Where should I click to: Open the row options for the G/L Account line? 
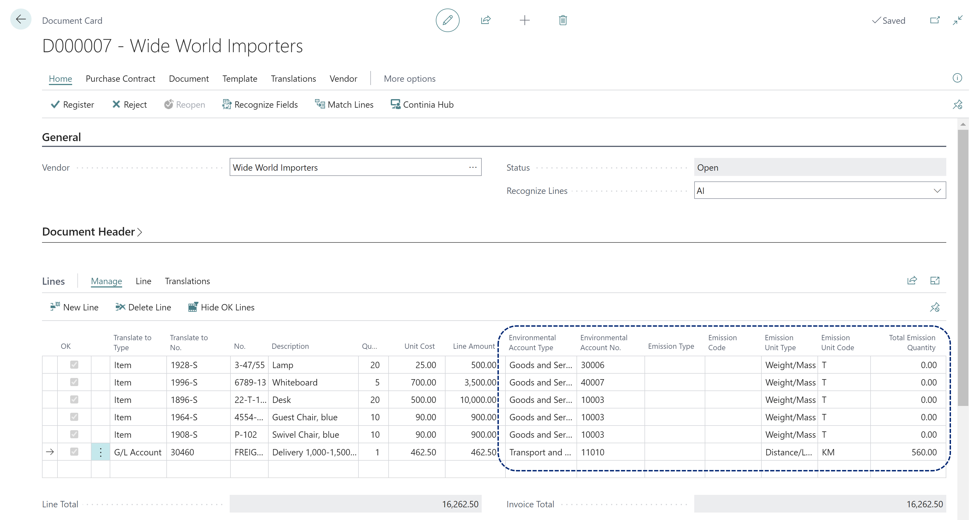(100, 452)
